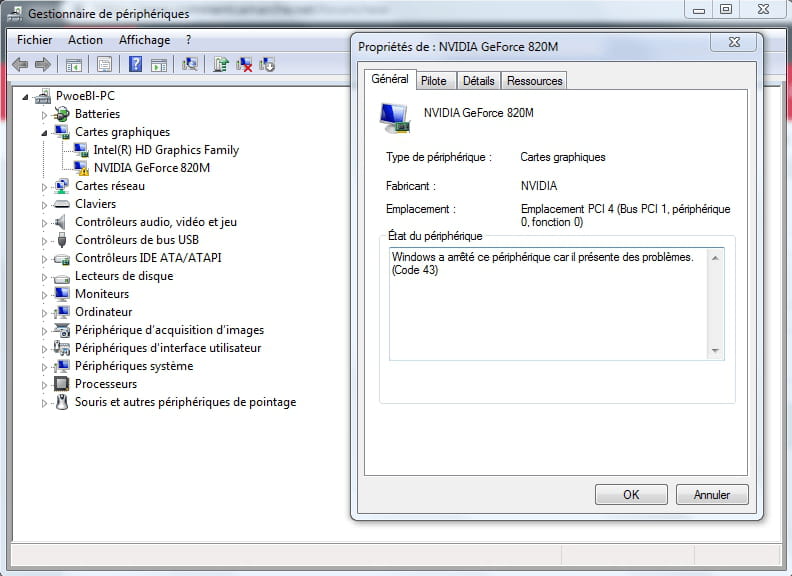The width and height of the screenshot is (792, 576).
Task: Click the Cartes réseau network icon
Action: pyautogui.click(x=62, y=186)
